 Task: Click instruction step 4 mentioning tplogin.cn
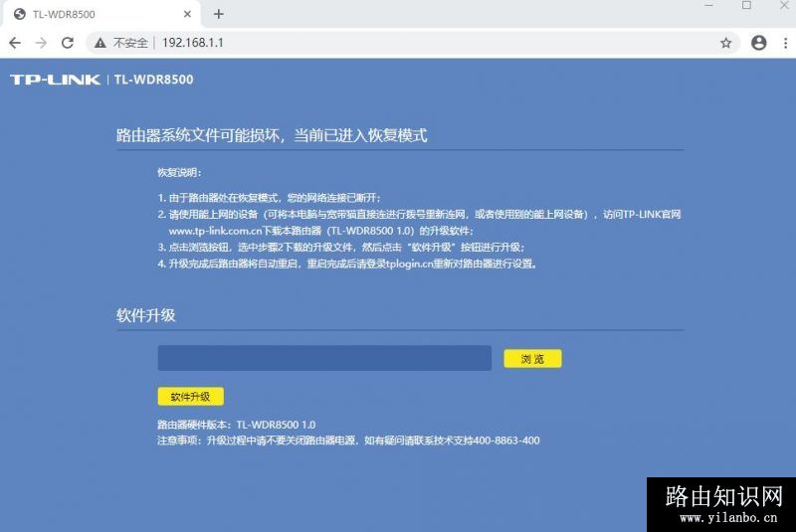coord(347,264)
